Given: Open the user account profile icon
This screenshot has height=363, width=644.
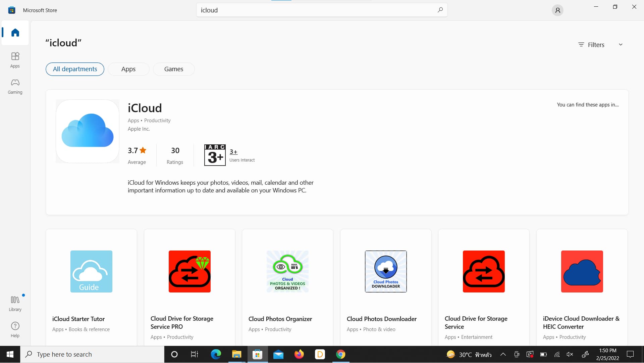Looking at the screenshot, I should coord(557,10).
